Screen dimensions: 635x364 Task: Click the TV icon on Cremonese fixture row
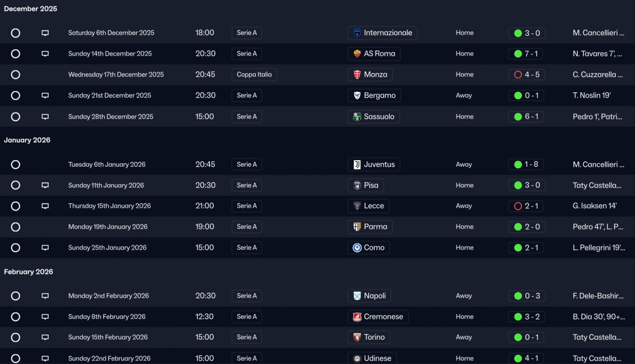click(45, 316)
